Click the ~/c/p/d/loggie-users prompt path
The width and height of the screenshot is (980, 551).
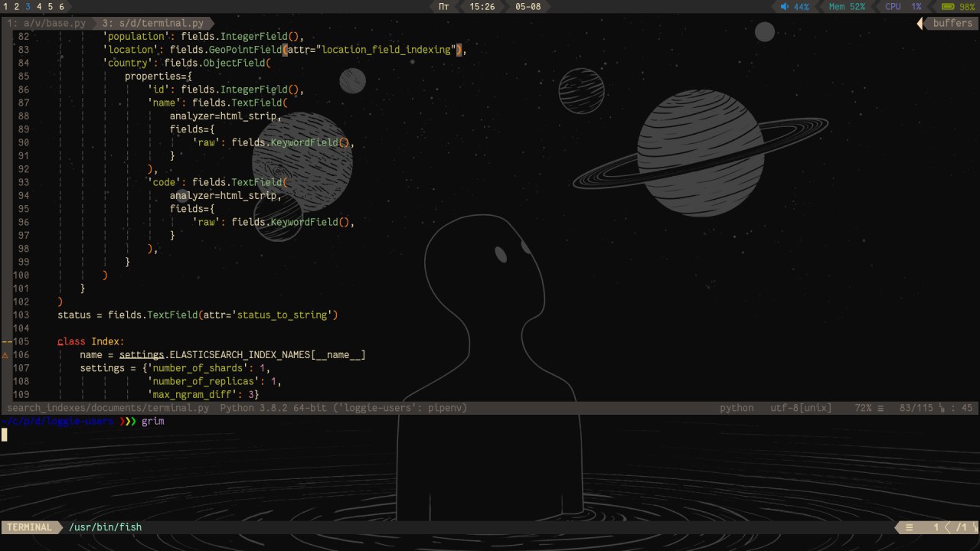(57, 422)
